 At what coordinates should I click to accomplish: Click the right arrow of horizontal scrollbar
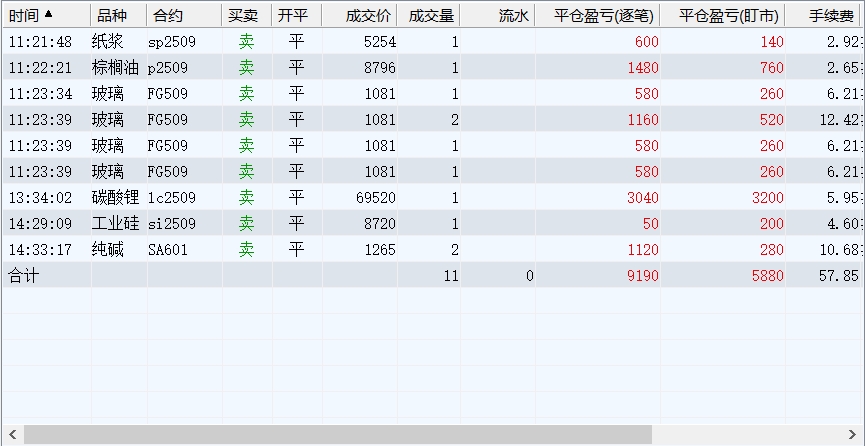pyautogui.click(x=852, y=434)
